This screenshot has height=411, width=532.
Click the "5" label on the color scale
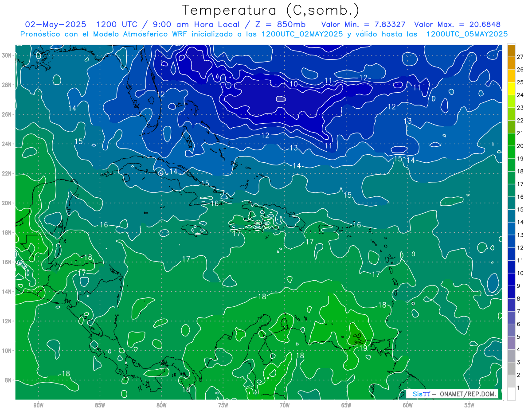(519, 337)
